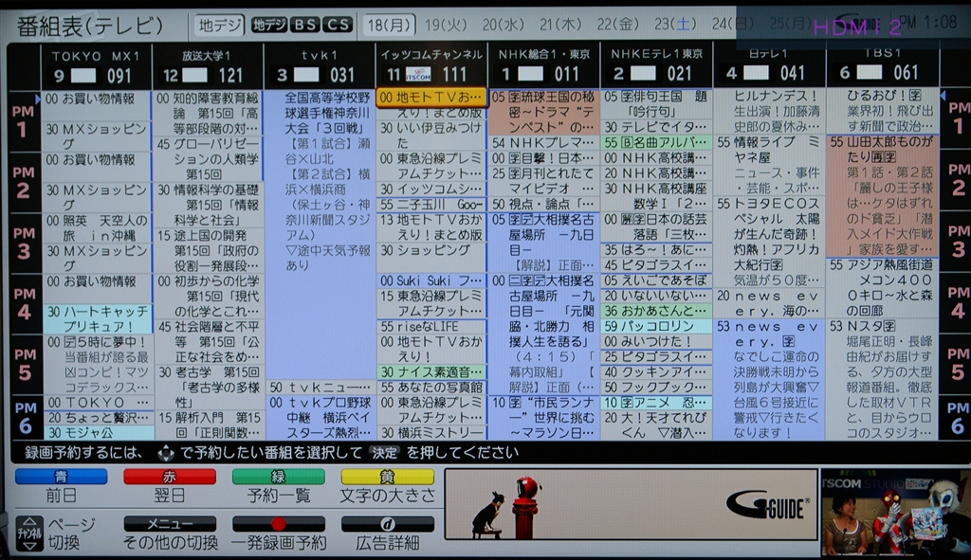Select the NHK総合1・東京 011 channel header

pyautogui.click(x=543, y=67)
